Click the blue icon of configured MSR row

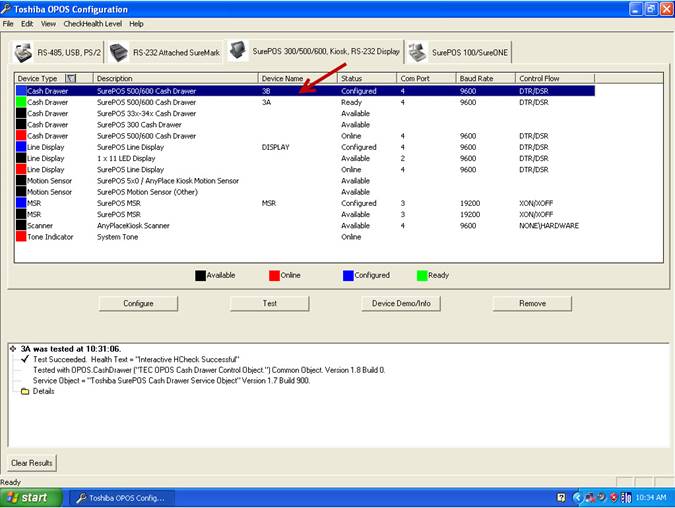(x=21, y=203)
